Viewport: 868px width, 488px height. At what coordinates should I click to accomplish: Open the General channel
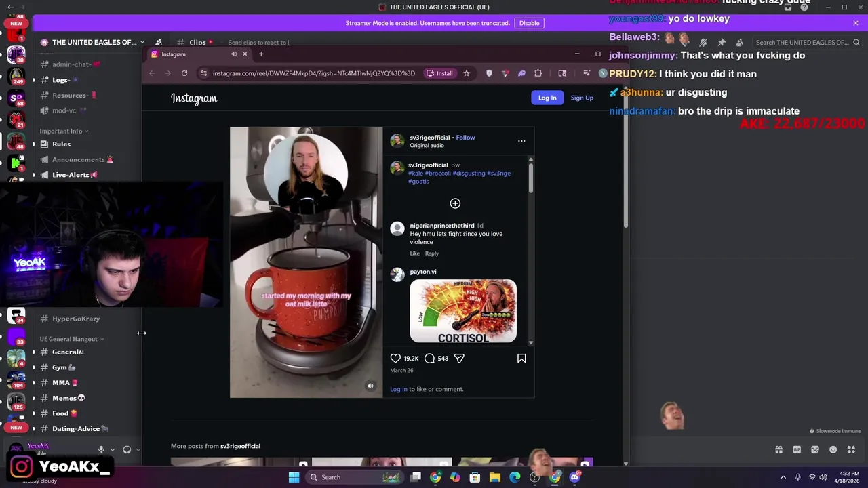coord(68,352)
